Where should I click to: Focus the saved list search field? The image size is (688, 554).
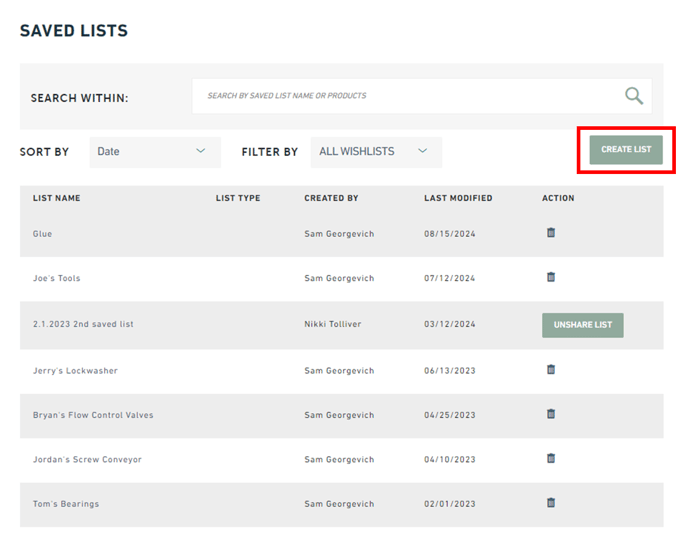422,96
